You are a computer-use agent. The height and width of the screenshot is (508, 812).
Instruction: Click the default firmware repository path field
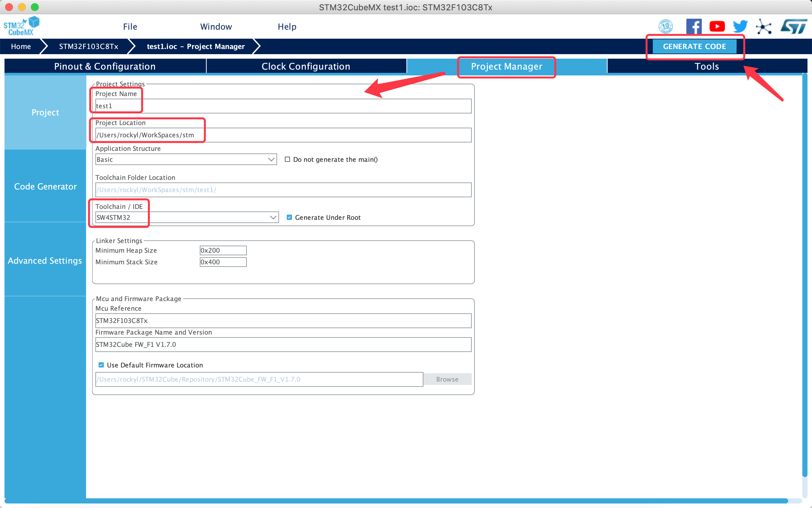[259, 379]
